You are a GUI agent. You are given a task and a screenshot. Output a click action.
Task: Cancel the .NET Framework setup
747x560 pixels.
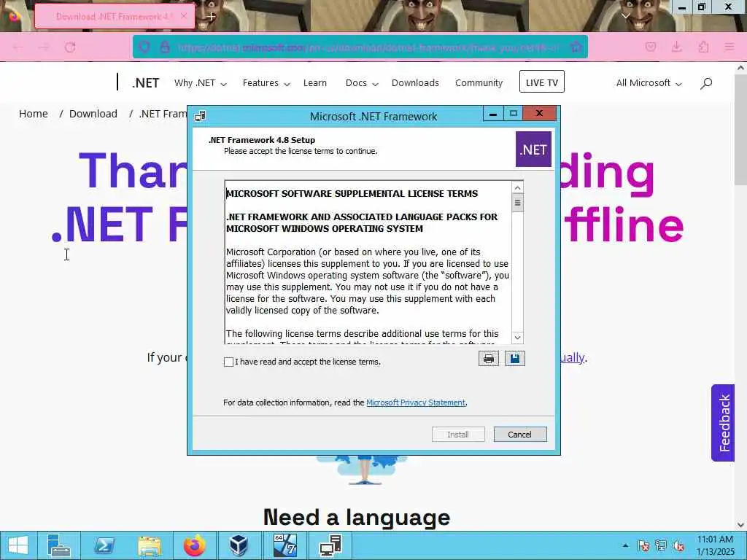coord(519,435)
